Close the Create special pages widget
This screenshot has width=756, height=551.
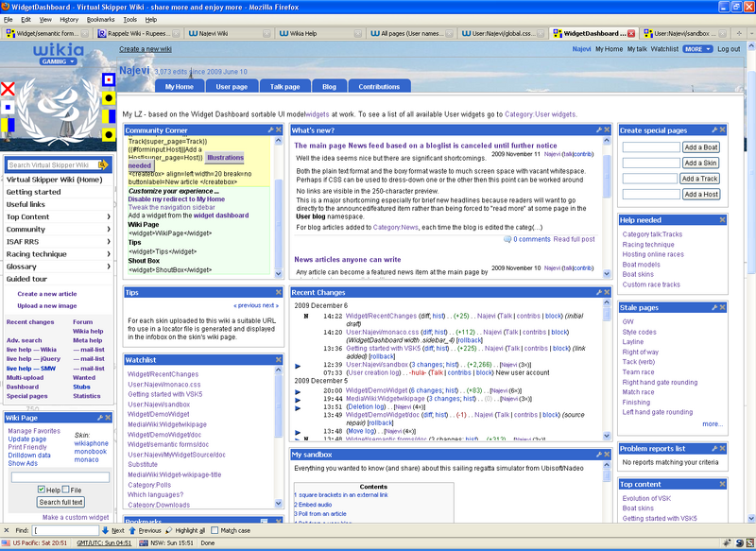tap(722, 130)
